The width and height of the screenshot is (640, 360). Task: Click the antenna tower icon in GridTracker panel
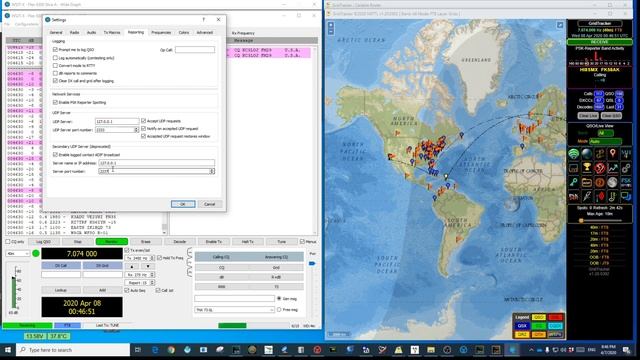(625, 154)
